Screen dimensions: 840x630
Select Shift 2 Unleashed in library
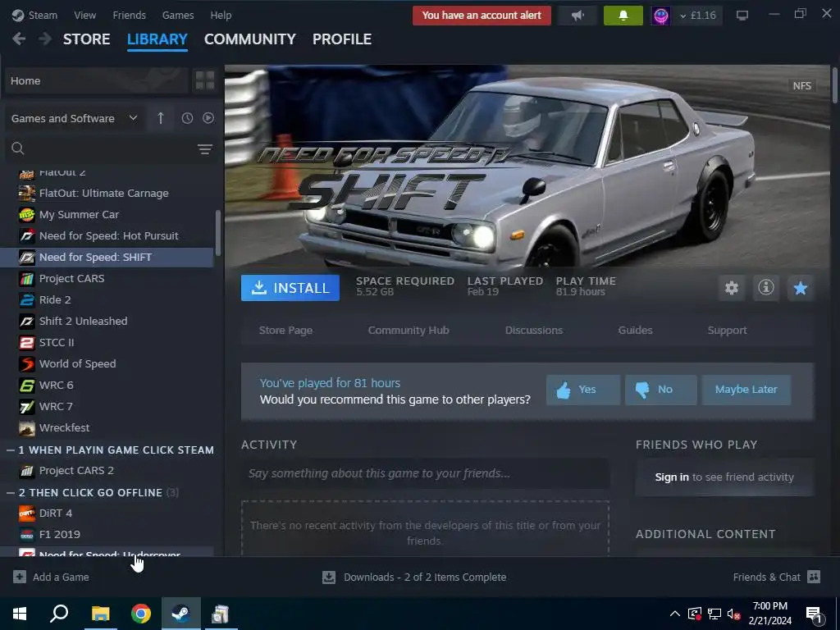(107, 322)
